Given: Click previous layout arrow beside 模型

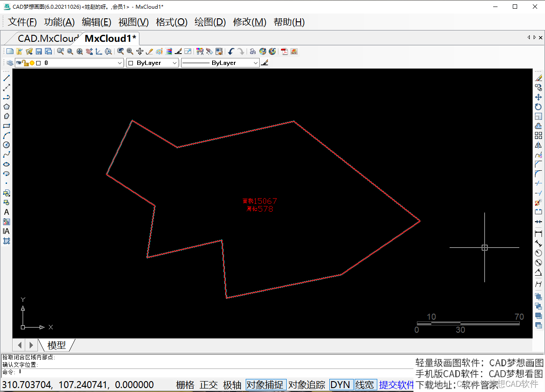Looking at the screenshot, I should pyautogui.click(x=20, y=345).
